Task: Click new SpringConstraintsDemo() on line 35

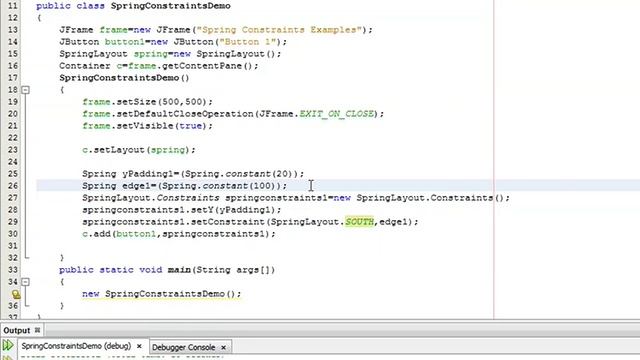Action: 162,294
